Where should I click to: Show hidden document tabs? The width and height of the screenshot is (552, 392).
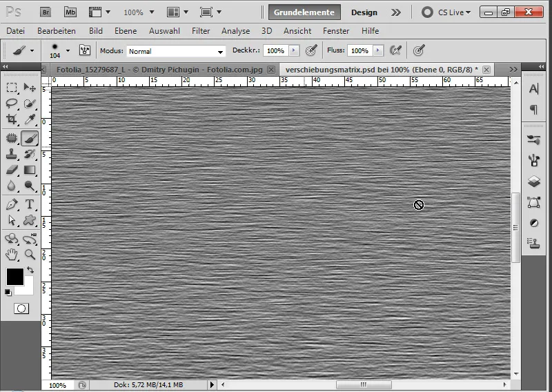pos(513,70)
